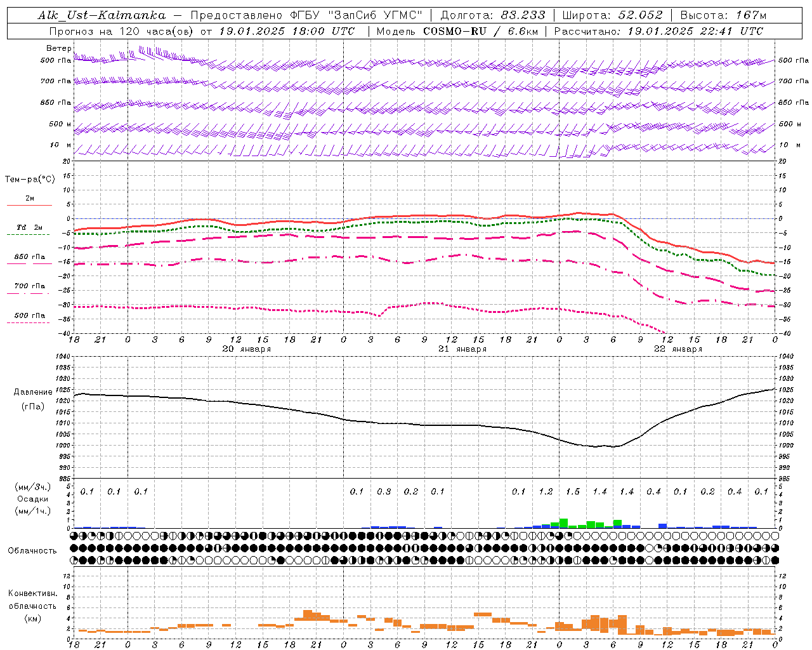Click the Давление pressure panel label
This screenshot has height=650, width=812.
[x=32, y=392]
